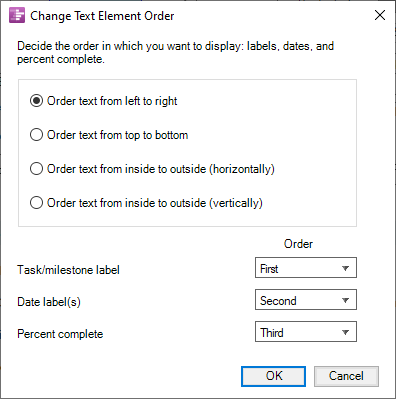Click the Order column heading
The width and height of the screenshot is (396, 399).
(298, 244)
